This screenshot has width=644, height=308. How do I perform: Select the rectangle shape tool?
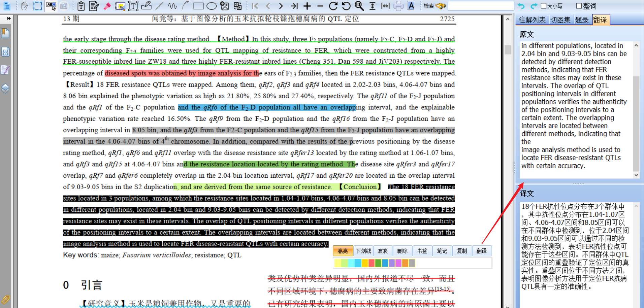[x=198, y=6]
